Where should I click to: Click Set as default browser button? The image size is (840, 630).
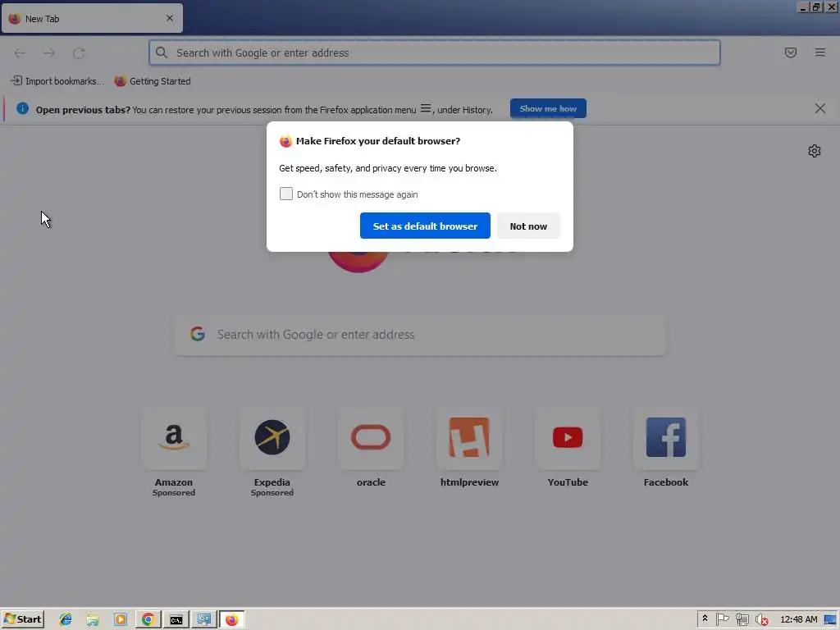coord(425,226)
